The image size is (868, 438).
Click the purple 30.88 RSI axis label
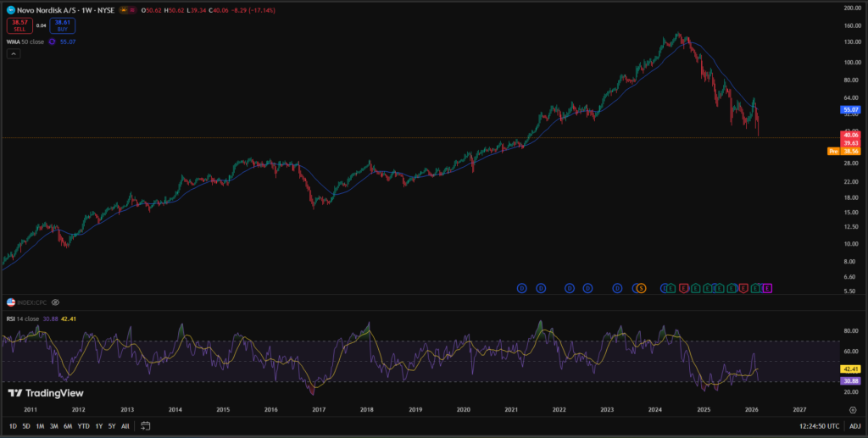pos(850,381)
